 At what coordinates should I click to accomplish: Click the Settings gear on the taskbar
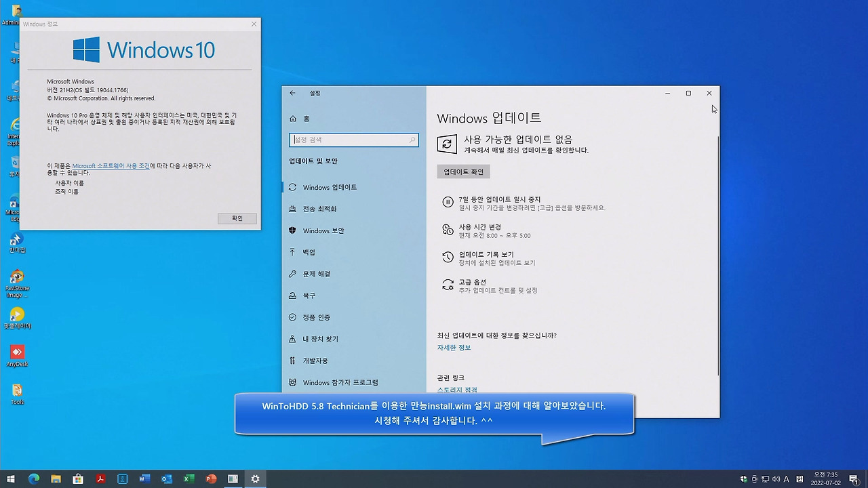255,479
